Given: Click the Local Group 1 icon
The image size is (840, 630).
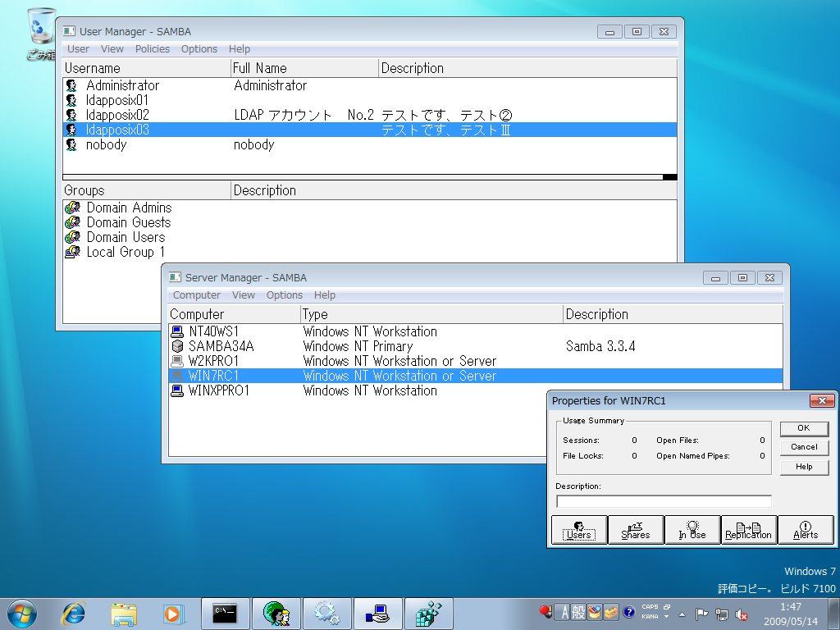Looking at the screenshot, I should tap(72, 252).
